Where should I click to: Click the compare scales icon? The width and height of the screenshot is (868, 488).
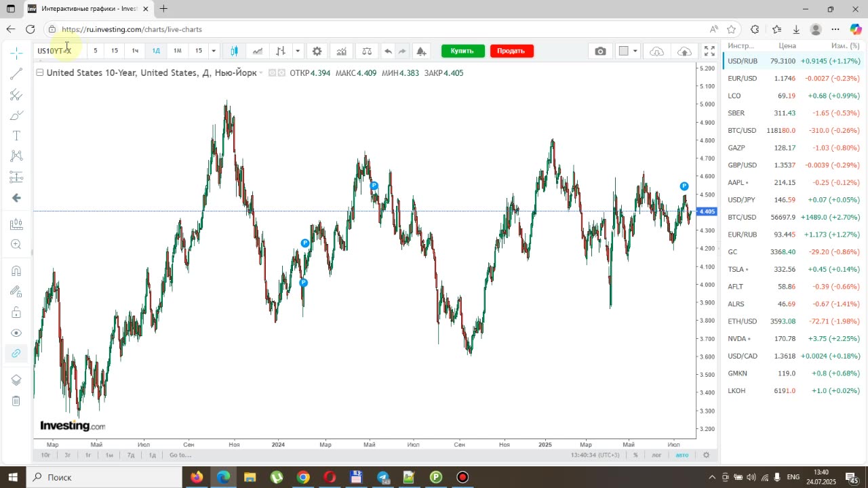[367, 51]
